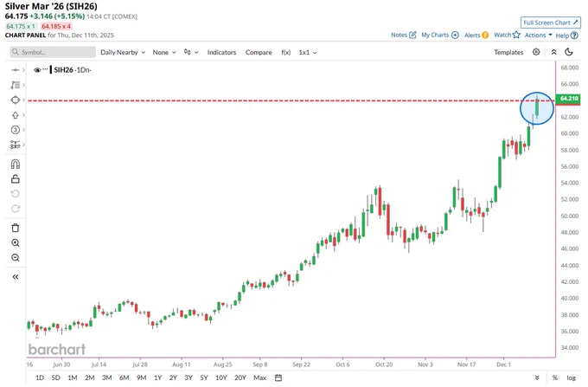The height and width of the screenshot is (387, 588).
Task: Focus the Symbol search field
Action: click(x=53, y=52)
